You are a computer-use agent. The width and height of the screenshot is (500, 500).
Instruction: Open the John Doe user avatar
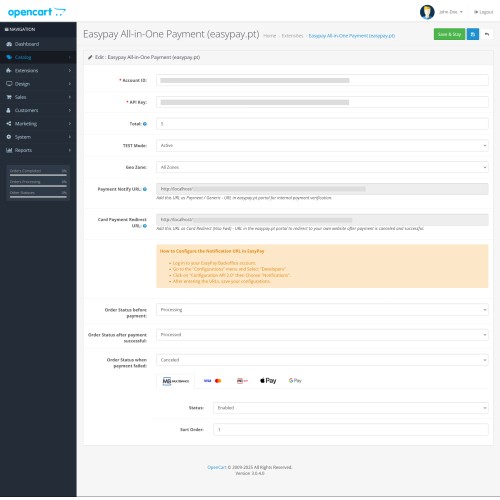[427, 12]
